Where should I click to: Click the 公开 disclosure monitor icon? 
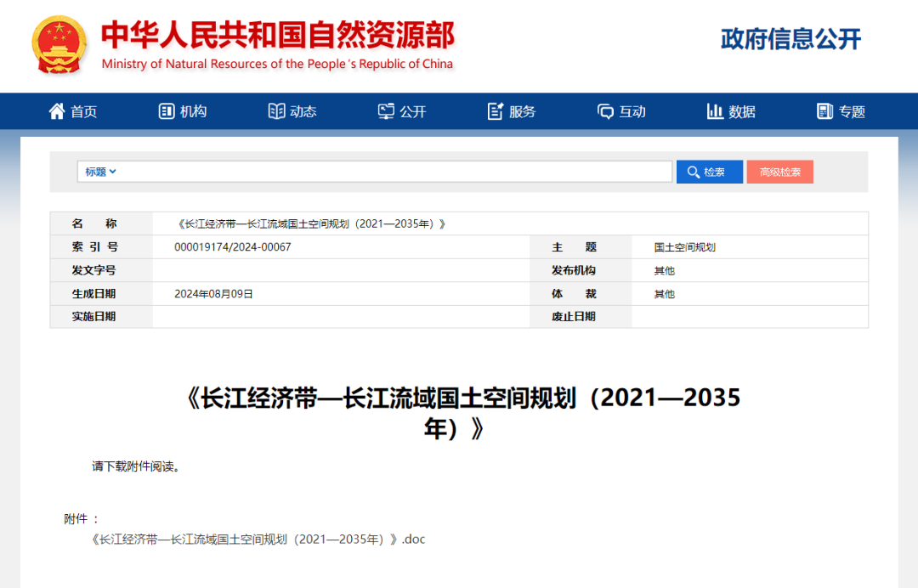tap(385, 110)
